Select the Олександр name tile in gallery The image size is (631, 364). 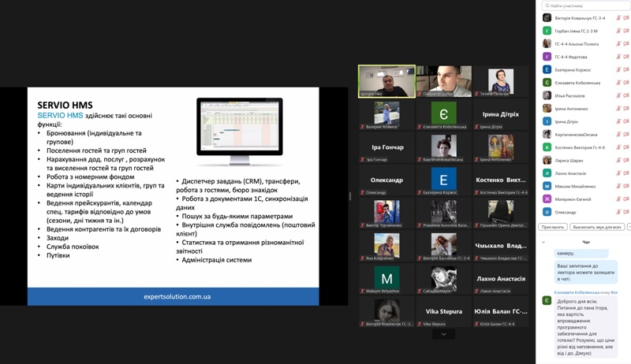point(386,180)
